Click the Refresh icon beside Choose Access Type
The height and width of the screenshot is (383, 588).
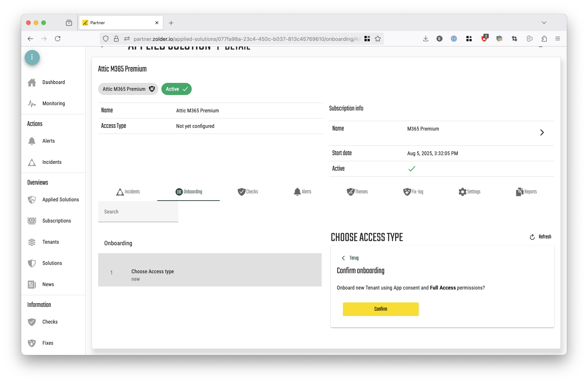pos(532,237)
